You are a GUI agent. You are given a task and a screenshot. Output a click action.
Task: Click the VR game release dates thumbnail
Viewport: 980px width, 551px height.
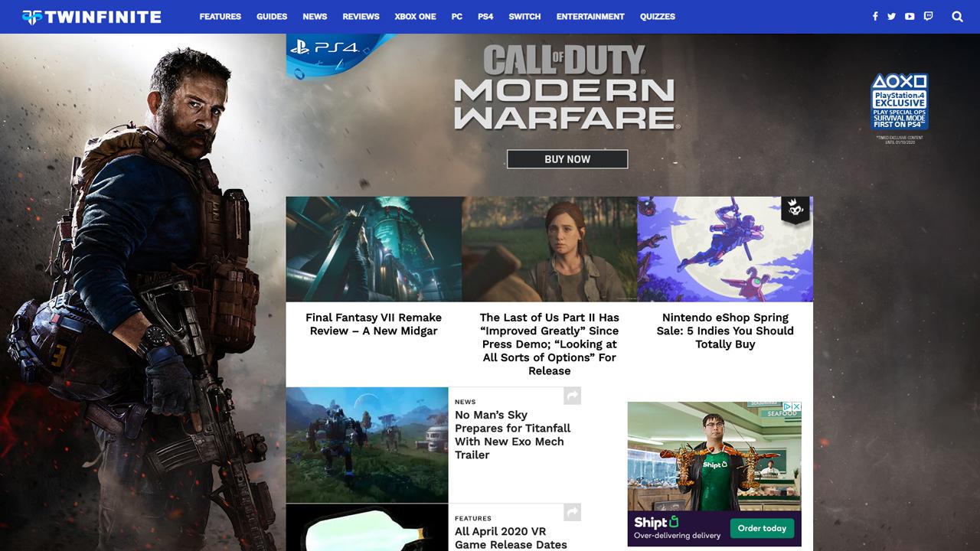point(367,528)
